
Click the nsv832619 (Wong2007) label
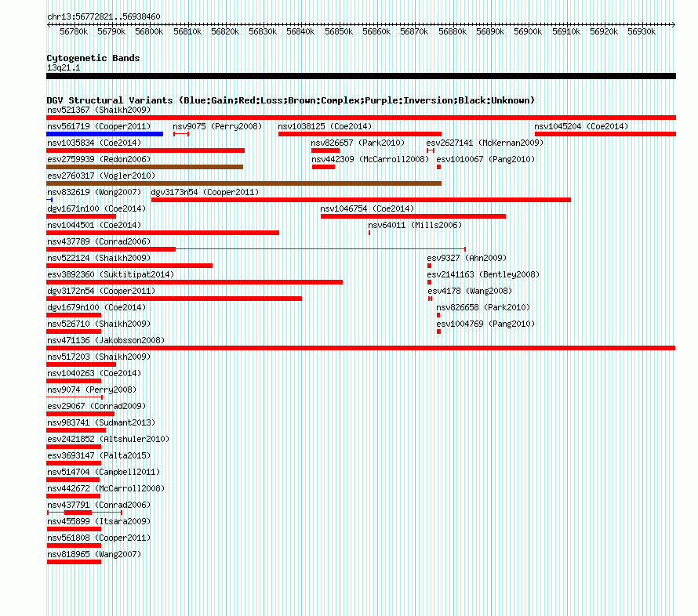pyautogui.click(x=94, y=192)
